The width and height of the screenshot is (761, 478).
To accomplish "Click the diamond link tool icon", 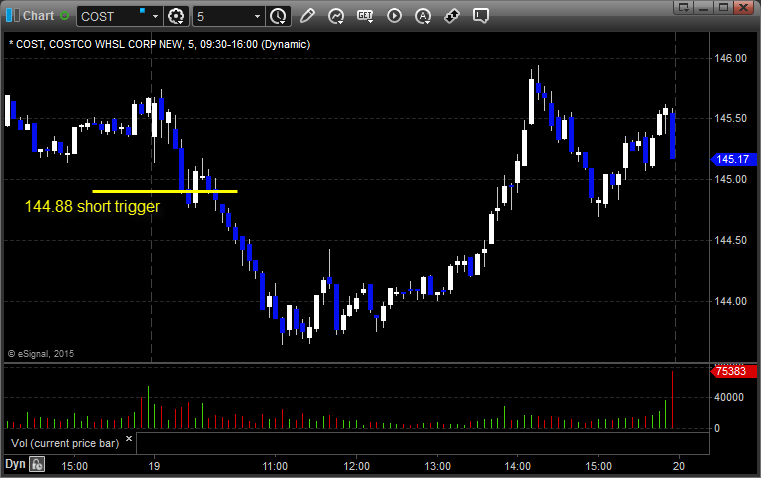I will (x=452, y=16).
